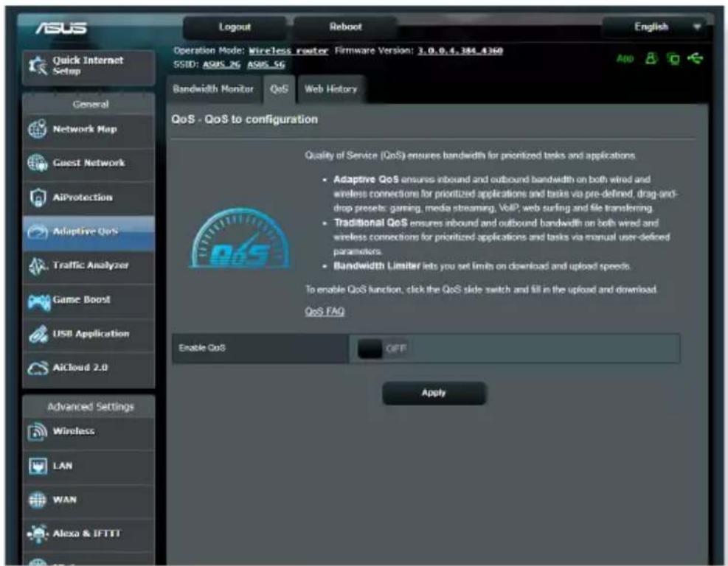Open Guest Network menu item
The width and height of the screenshot is (728, 566).
pos(89,164)
